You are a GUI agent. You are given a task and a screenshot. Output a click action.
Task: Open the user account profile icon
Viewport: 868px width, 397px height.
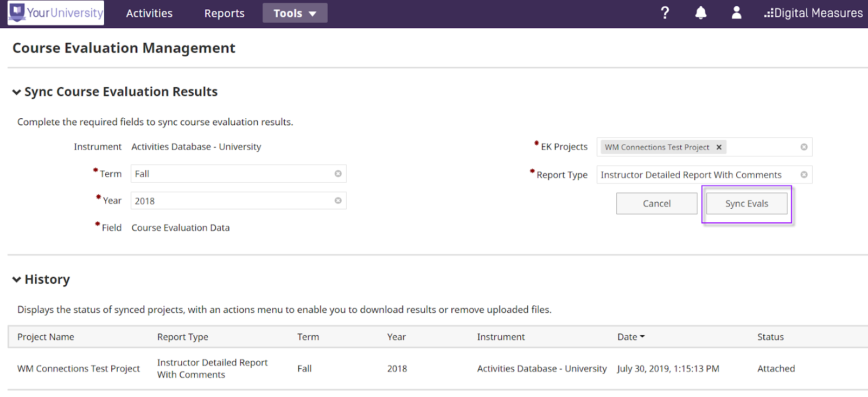(x=736, y=13)
